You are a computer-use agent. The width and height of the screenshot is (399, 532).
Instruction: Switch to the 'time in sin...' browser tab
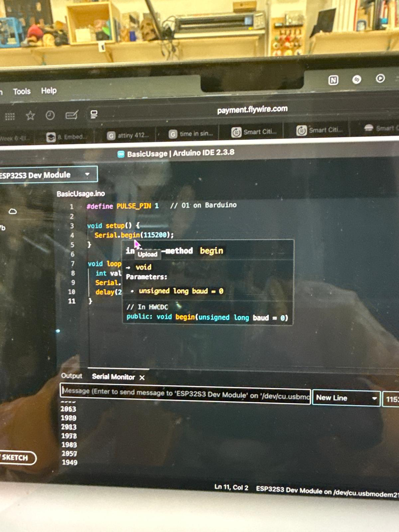tap(191, 134)
